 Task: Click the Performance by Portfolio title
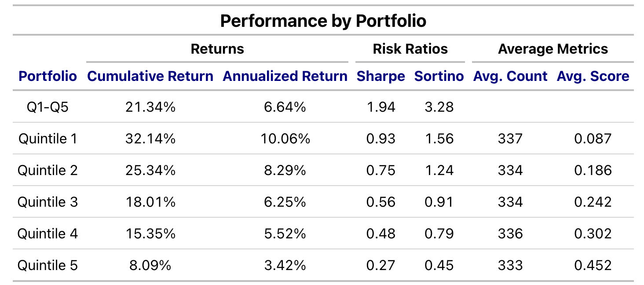[323, 21]
